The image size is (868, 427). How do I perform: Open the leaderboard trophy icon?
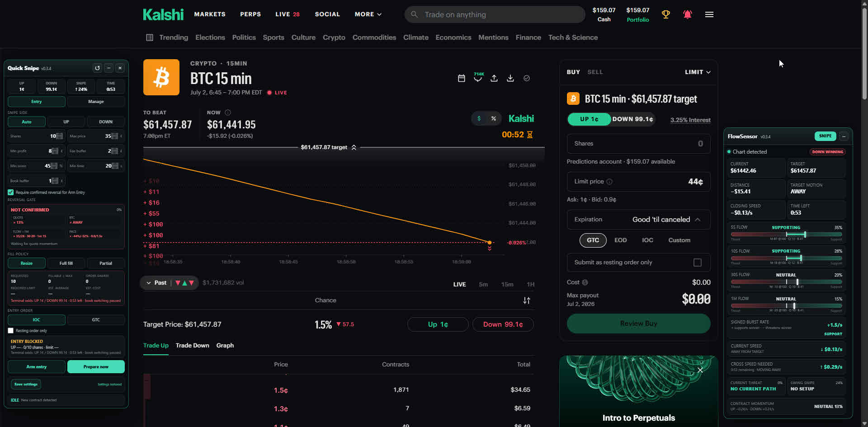(x=665, y=14)
